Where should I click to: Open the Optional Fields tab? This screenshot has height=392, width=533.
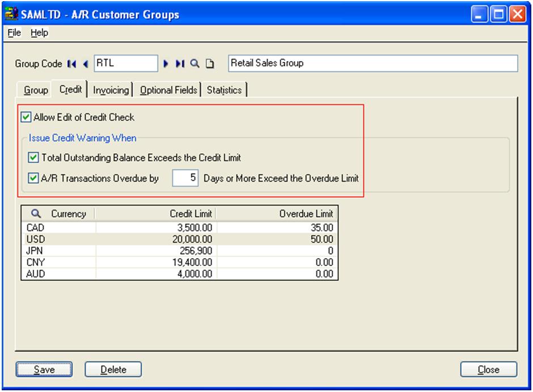pyautogui.click(x=169, y=90)
